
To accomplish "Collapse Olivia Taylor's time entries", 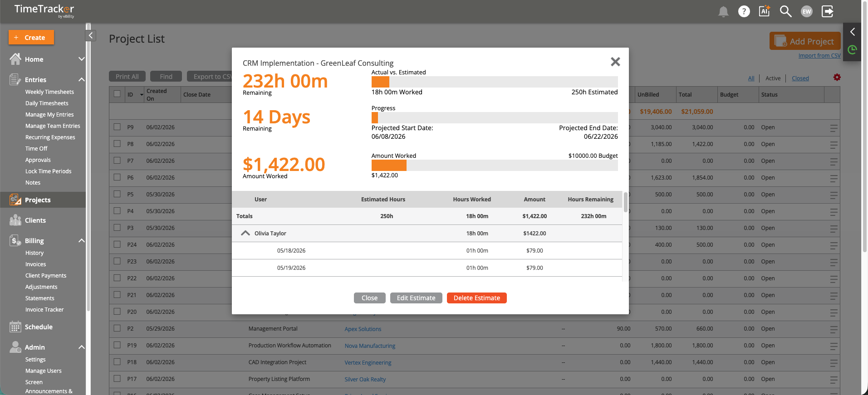I will tap(245, 233).
